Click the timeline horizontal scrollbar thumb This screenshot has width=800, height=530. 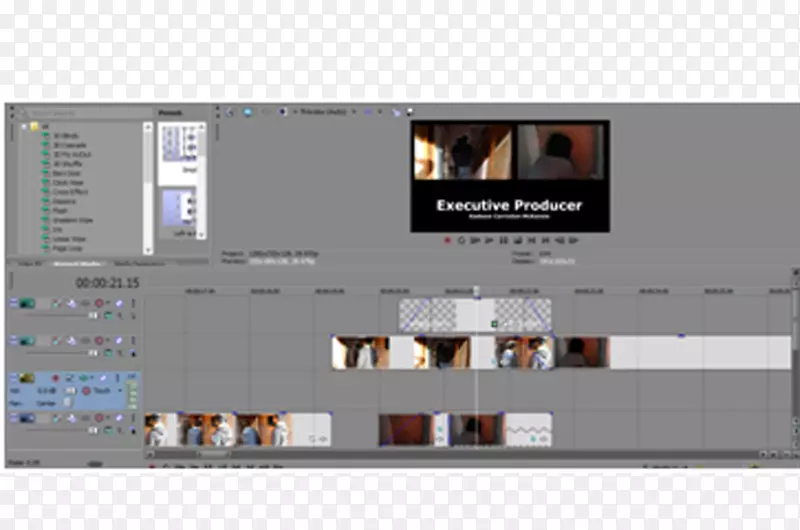tap(214, 453)
